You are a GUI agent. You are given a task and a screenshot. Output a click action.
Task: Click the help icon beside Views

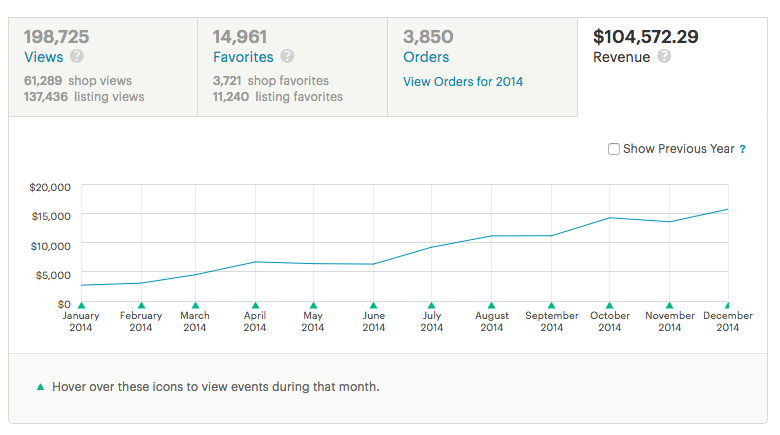[77, 56]
